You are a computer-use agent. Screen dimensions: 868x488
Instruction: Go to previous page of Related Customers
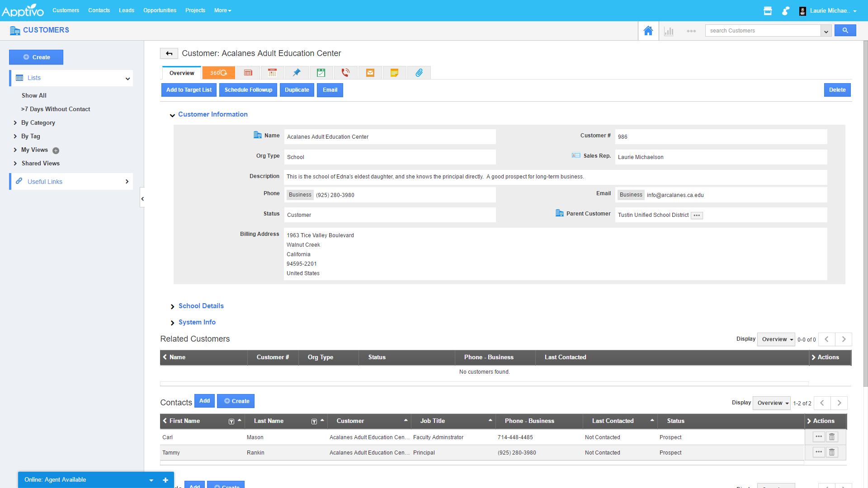click(x=826, y=339)
